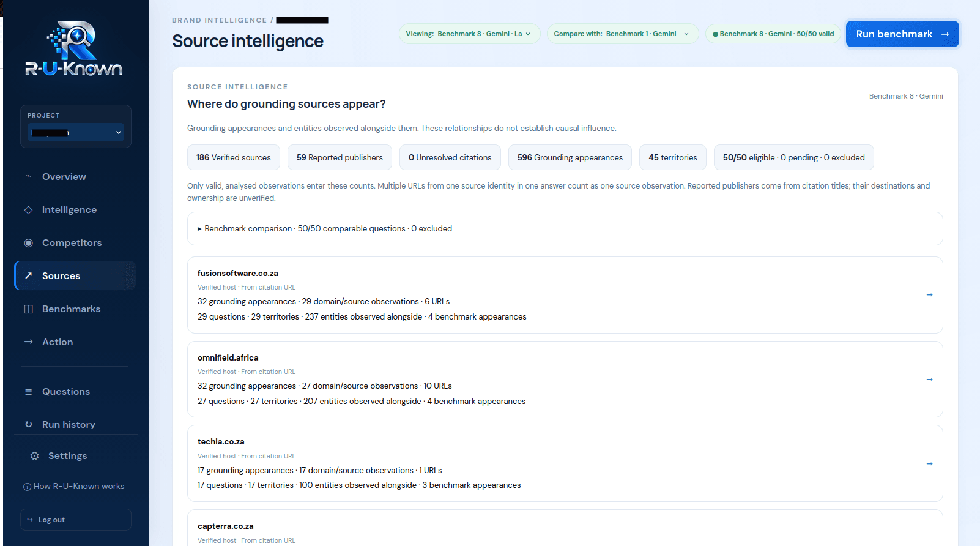
Task: Click the Source intelligence page heading
Action: point(248,41)
